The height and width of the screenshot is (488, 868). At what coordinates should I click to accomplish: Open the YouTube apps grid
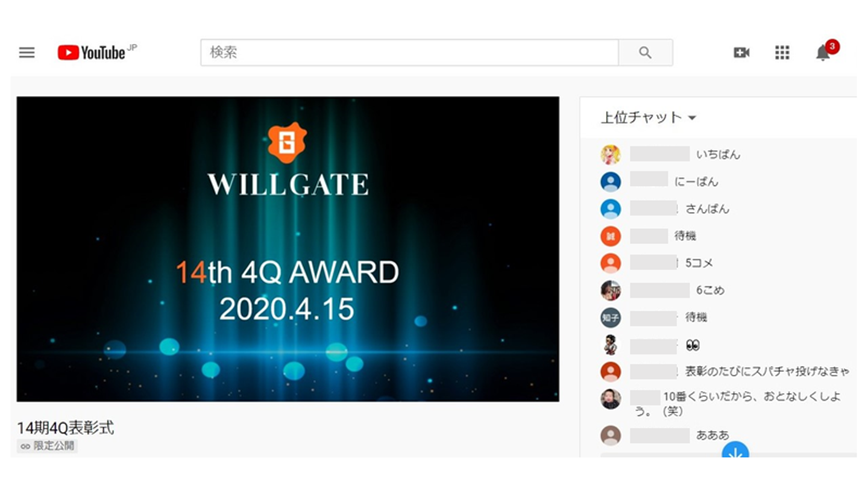[782, 52]
